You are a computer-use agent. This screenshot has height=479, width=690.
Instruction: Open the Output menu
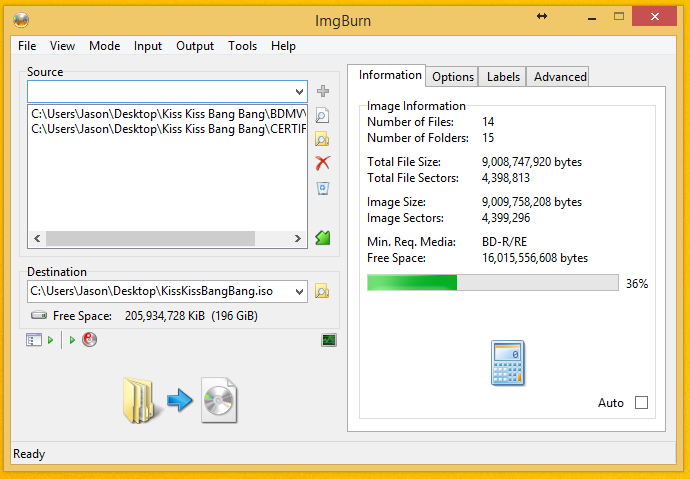(195, 46)
